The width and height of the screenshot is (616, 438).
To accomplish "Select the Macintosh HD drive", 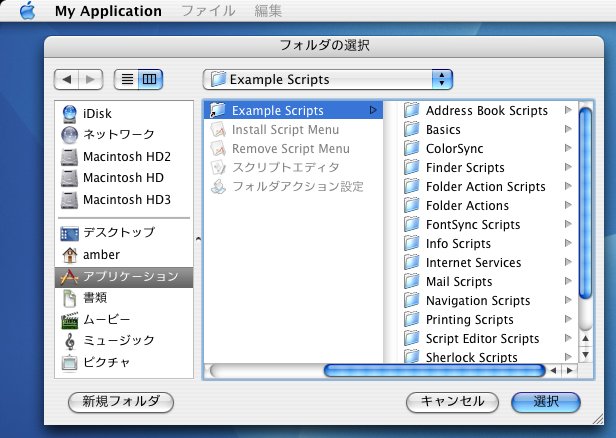I will coord(124,178).
